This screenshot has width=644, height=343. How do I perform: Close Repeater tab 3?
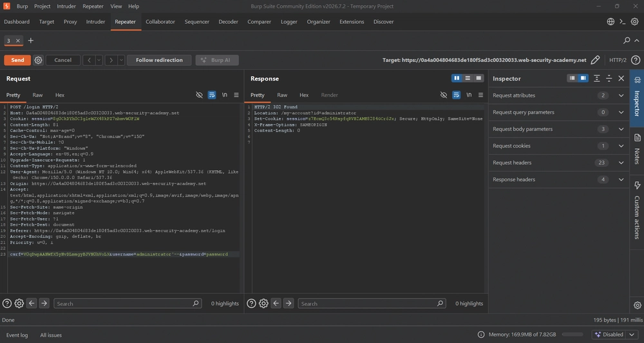coord(17,41)
